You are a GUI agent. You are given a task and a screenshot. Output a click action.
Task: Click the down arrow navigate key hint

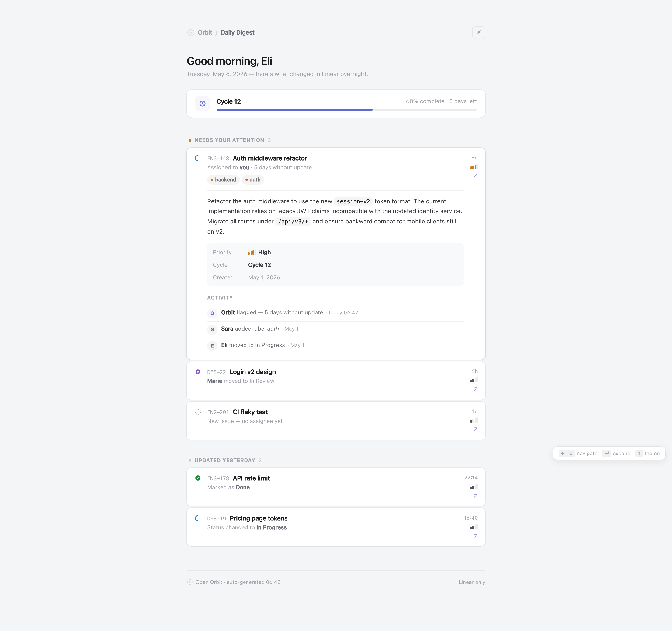[x=571, y=453]
